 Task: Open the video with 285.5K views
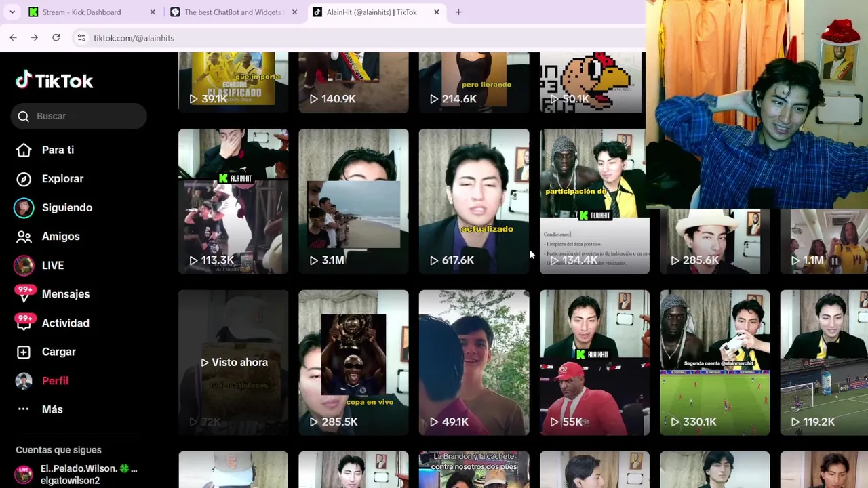coord(353,363)
